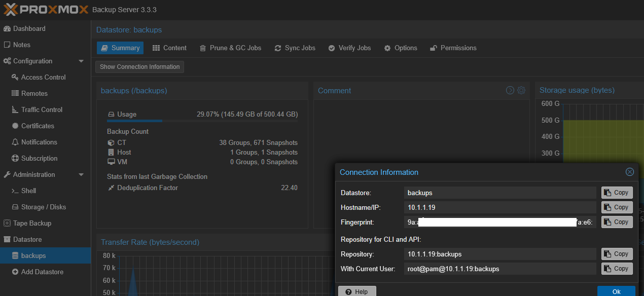Collapse the Administration section arrow
This screenshot has width=644, height=296.
[81, 174]
